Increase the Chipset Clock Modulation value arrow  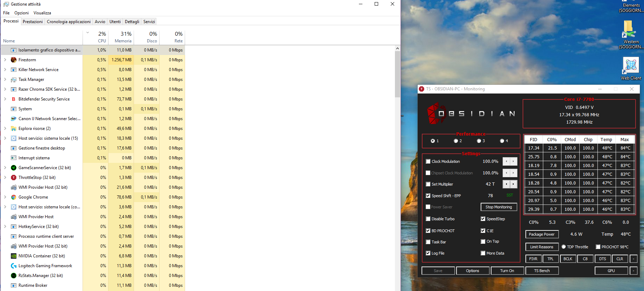(514, 173)
